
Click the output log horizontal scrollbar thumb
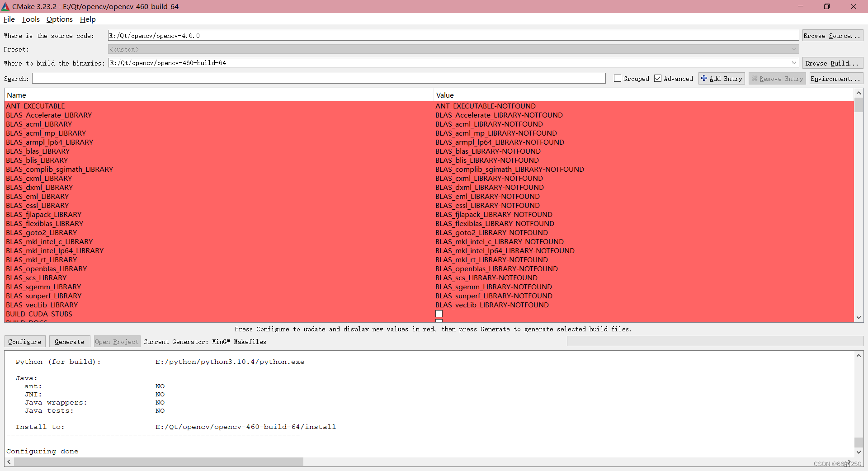158,462
